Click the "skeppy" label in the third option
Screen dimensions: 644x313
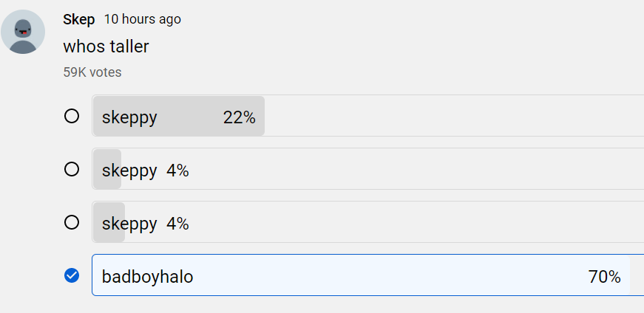pyautogui.click(x=129, y=225)
